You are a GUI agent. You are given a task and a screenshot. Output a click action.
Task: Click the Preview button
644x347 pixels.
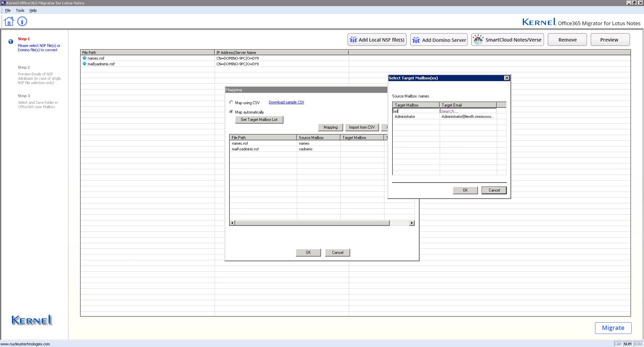[610, 40]
